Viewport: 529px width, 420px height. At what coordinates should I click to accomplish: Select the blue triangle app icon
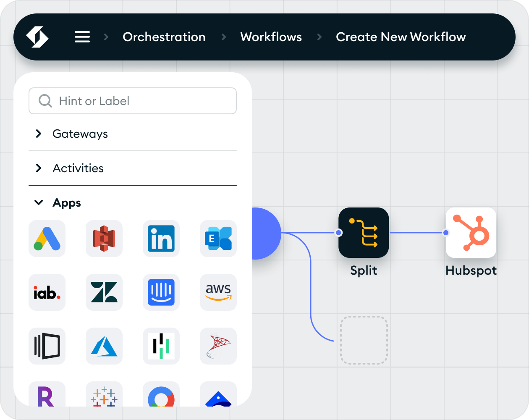(218, 395)
